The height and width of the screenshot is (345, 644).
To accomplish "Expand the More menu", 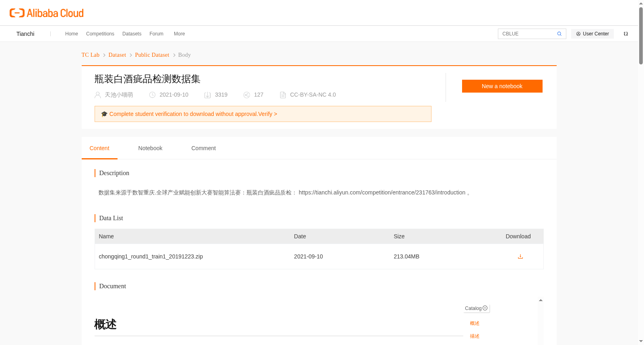I will click(179, 34).
